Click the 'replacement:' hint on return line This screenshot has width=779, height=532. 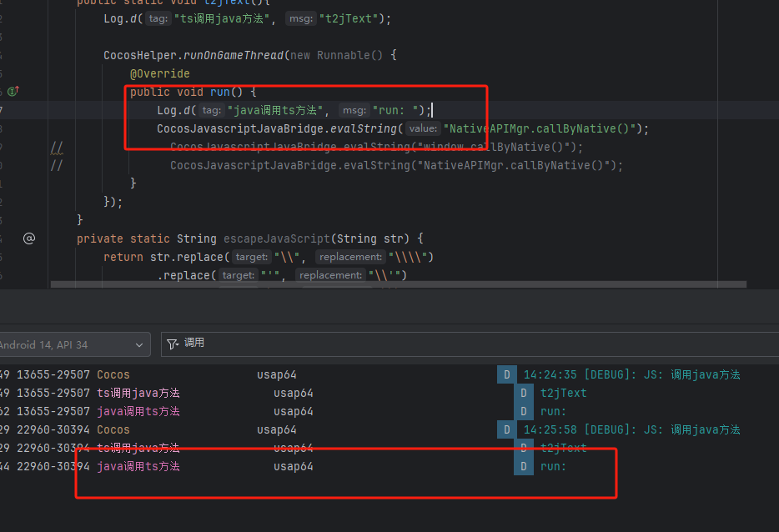[350, 257]
